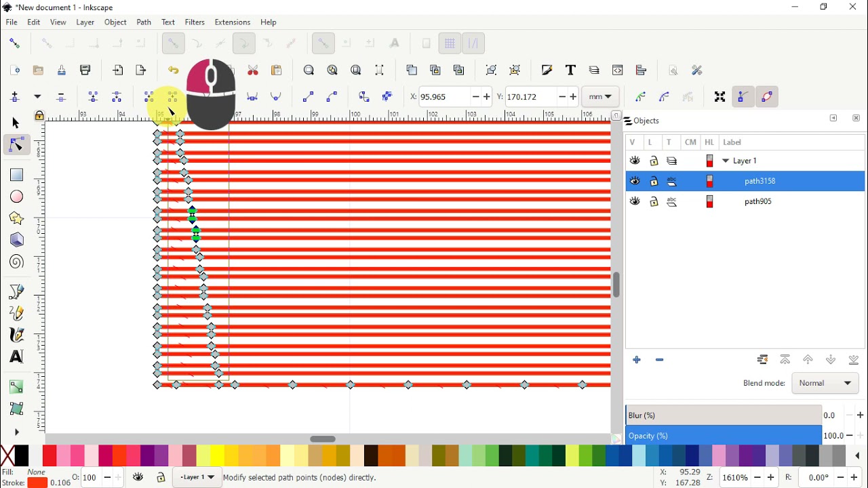868x488 pixels.
Task: Click the group objects icon
Action: click(492, 70)
